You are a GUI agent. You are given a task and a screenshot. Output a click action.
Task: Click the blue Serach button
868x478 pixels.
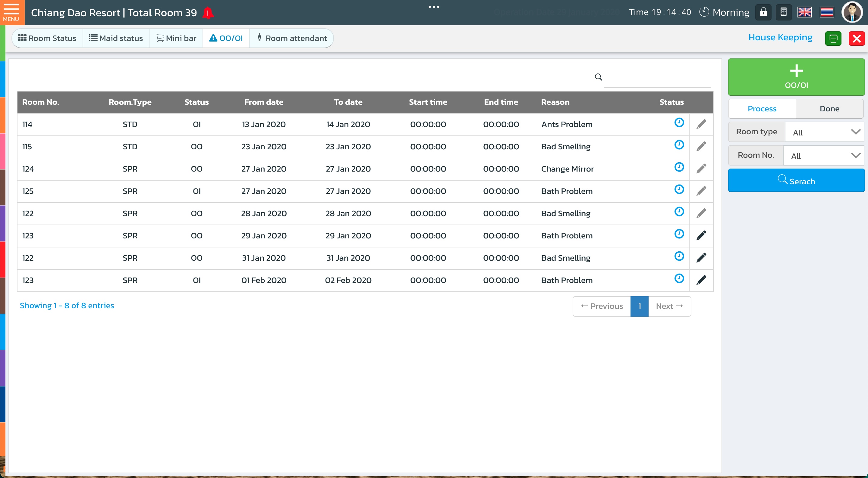796,181
